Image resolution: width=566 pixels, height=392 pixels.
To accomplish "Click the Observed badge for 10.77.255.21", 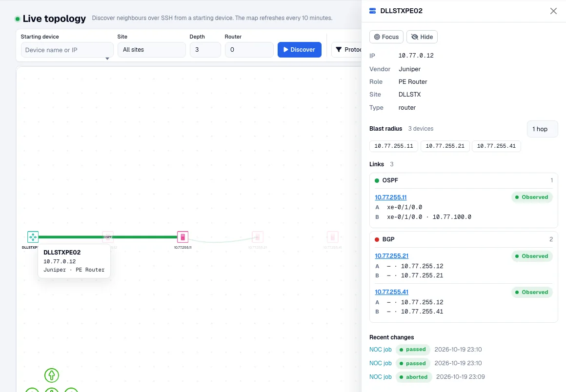I will (x=532, y=256).
